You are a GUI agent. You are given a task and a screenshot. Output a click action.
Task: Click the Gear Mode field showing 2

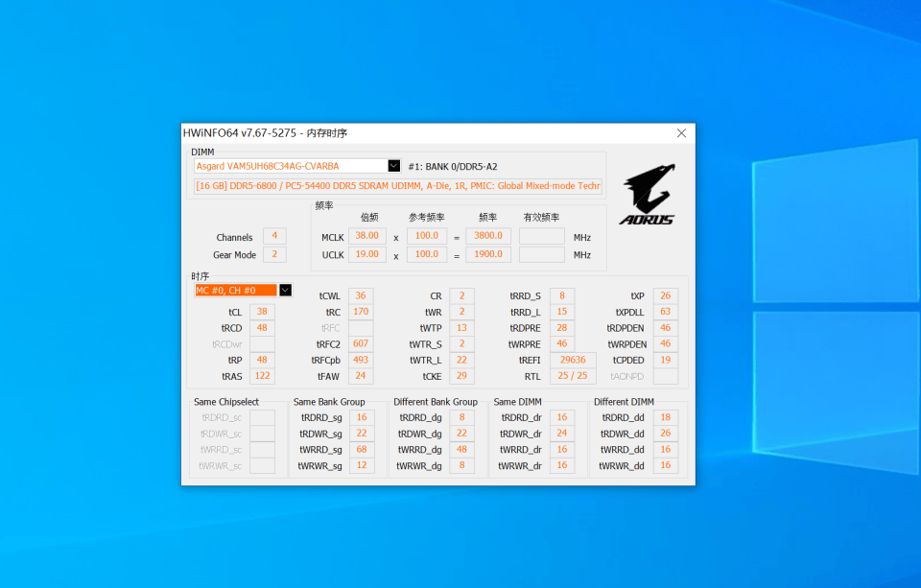[x=274, y=254]
